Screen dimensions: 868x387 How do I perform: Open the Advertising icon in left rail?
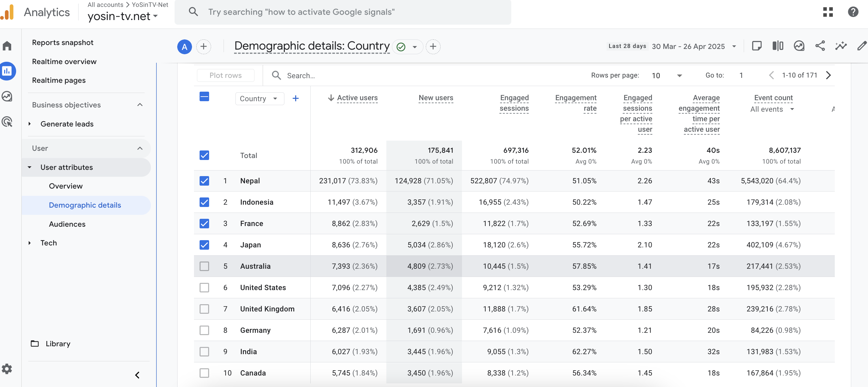7,122
